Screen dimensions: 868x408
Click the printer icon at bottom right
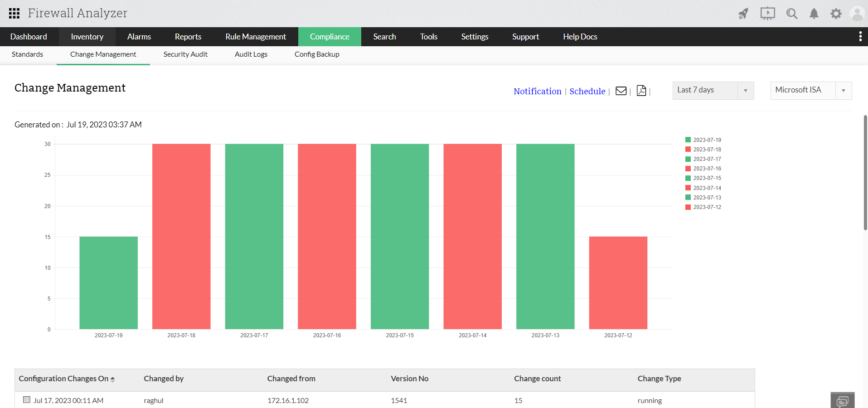pos(843,400)
